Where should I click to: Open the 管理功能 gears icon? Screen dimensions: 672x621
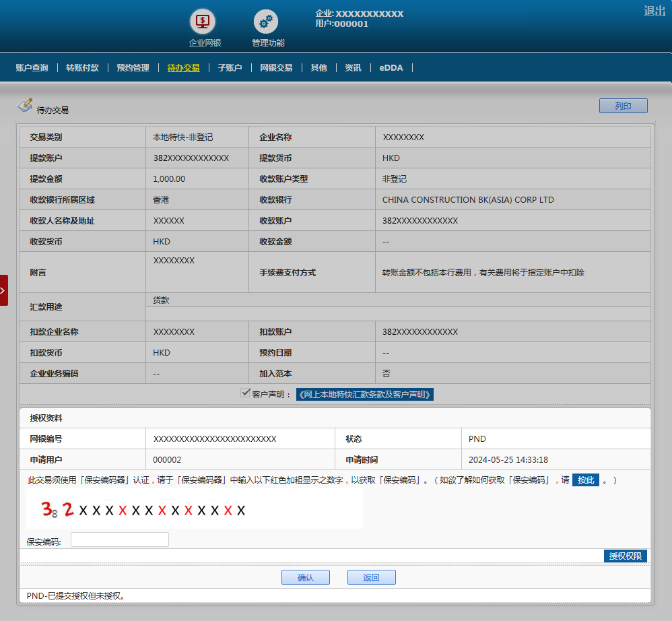[x=266, y=22]
